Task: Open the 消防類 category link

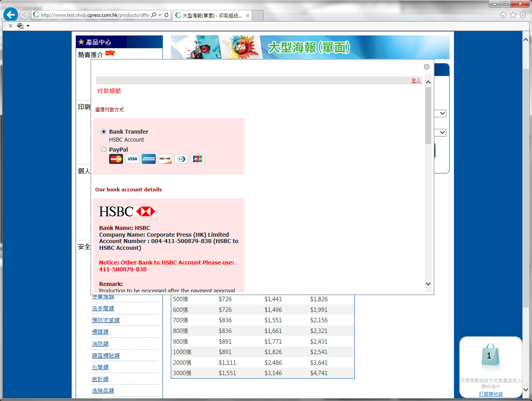Action: pyautogui.click(x=100, y=344)
